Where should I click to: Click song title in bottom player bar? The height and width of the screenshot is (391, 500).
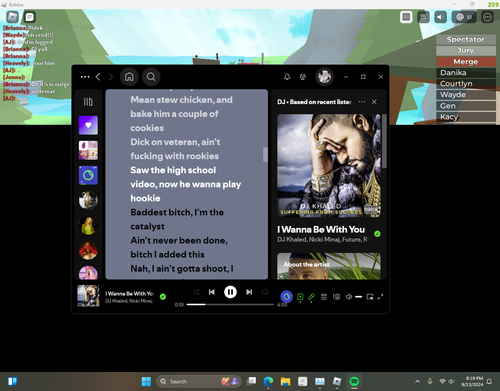pos(130,294)
